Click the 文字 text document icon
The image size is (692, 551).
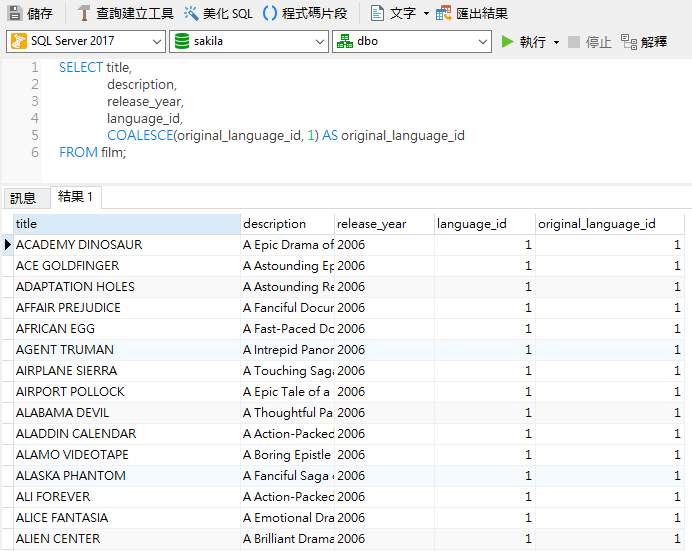(377, 13)
